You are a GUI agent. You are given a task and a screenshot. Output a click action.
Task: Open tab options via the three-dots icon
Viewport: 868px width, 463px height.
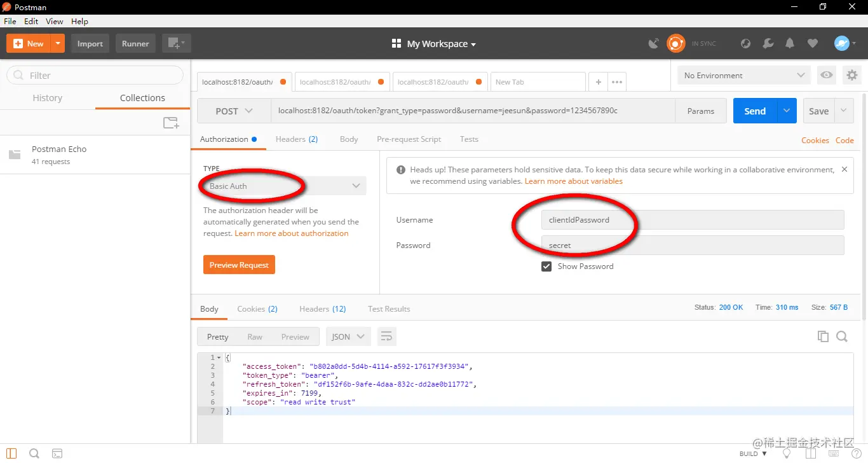[x=617, y=81]
